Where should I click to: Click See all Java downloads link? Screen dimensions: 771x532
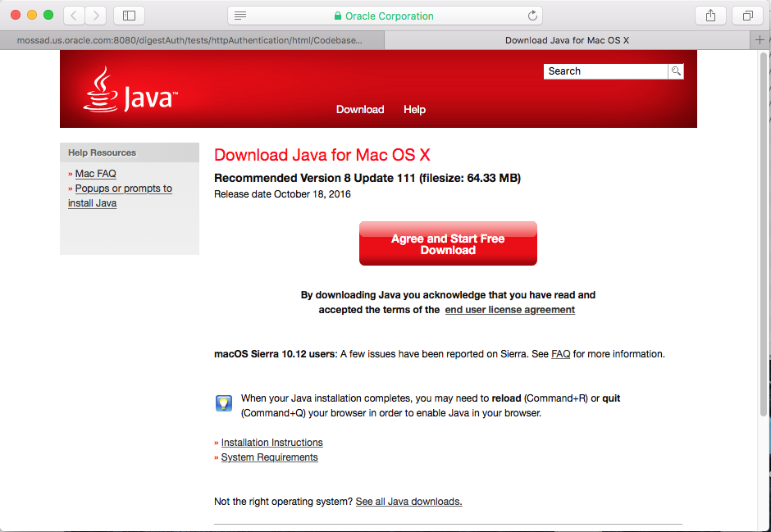408,502
